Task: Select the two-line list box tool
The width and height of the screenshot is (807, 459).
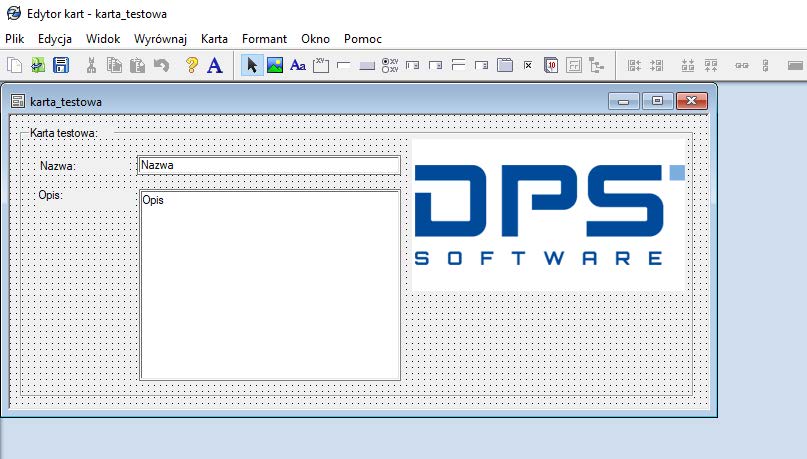Action: [x=459, y=65]
